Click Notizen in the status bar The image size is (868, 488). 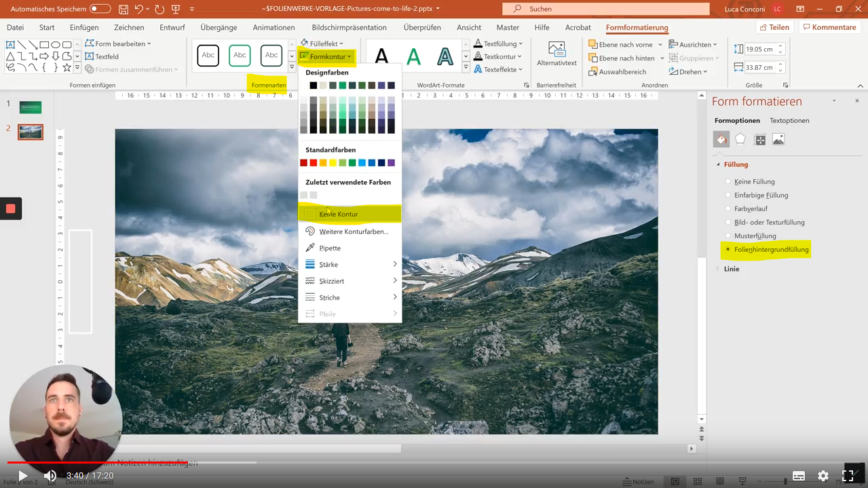pyautogui.click(x=638, y=481)
